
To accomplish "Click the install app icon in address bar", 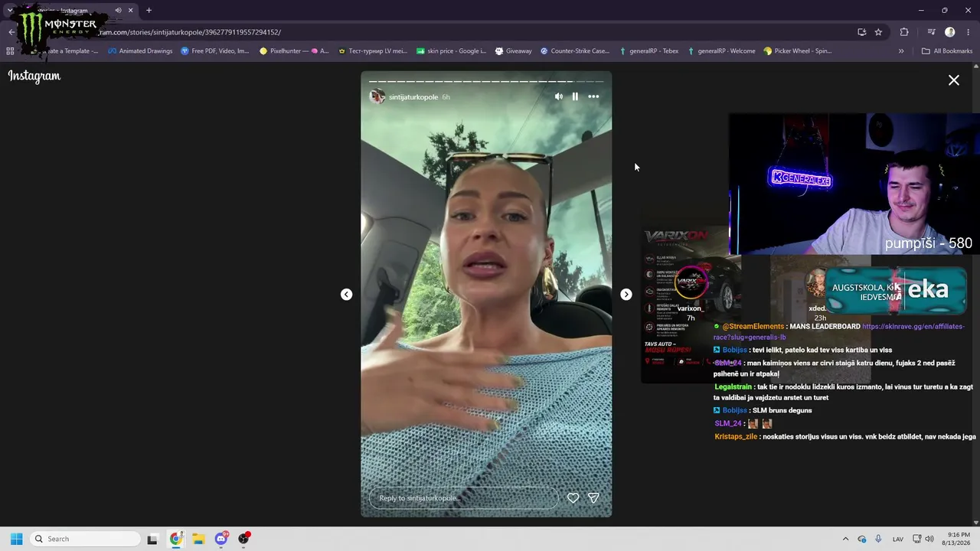I will (x=861, y=32).
